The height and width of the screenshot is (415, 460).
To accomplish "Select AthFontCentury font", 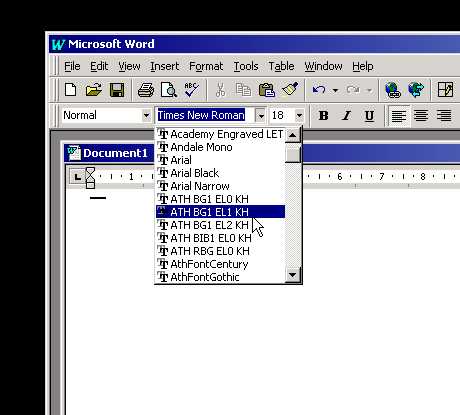I will click(221, 264).
